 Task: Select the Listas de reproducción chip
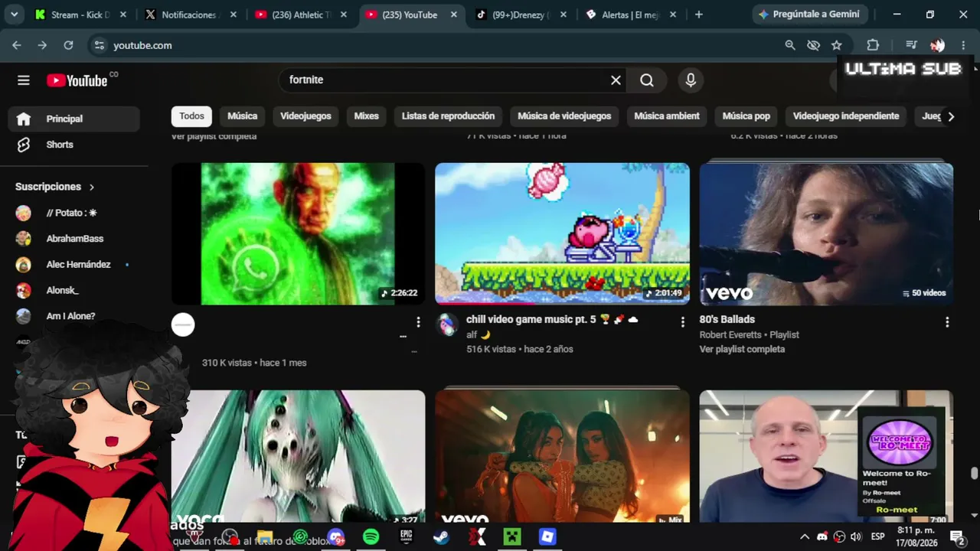448,116
